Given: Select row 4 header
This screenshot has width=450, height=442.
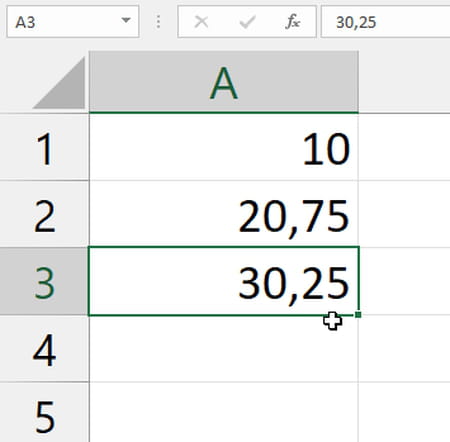Looking at the screenshot, I should tap(44, 349).
